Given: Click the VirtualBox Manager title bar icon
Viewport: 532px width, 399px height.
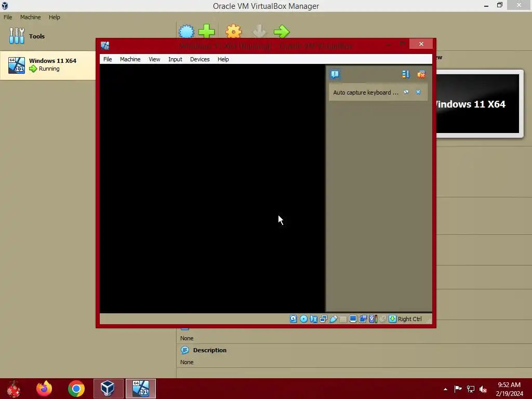Looking at the screenshot, I should tap(5, 6).
